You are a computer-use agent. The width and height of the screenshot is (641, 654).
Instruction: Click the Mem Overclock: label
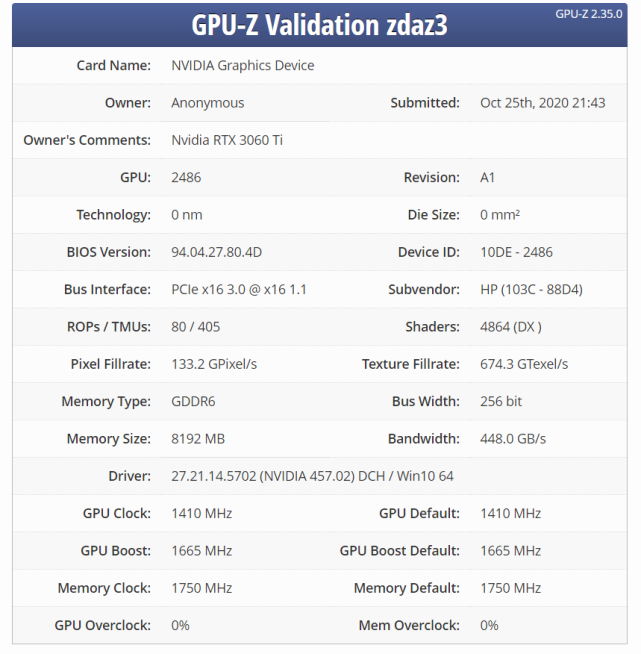click(409, 625)
